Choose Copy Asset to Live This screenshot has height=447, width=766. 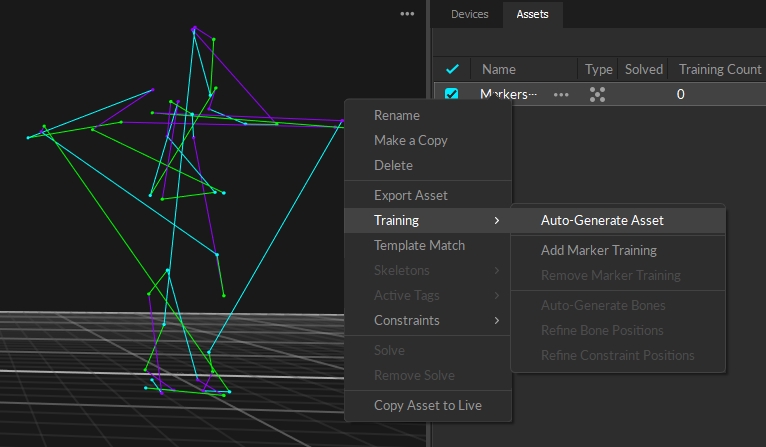(x=427, y=405)
